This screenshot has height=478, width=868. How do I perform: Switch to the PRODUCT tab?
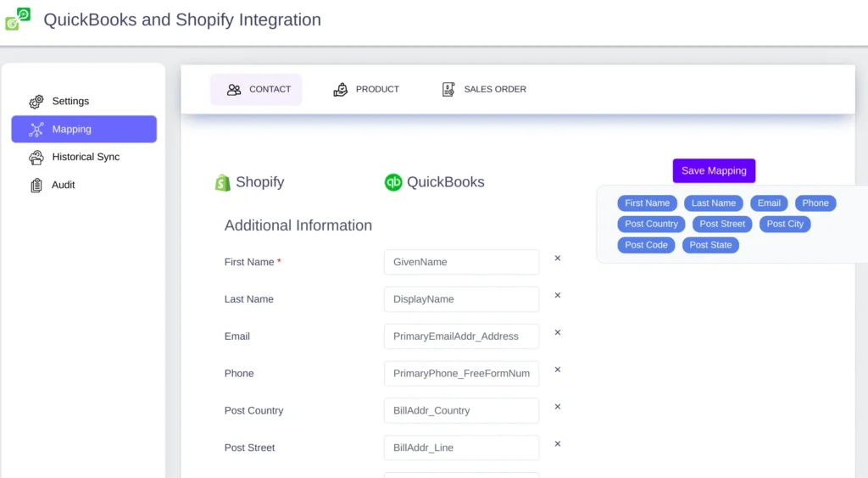point(366,89)
